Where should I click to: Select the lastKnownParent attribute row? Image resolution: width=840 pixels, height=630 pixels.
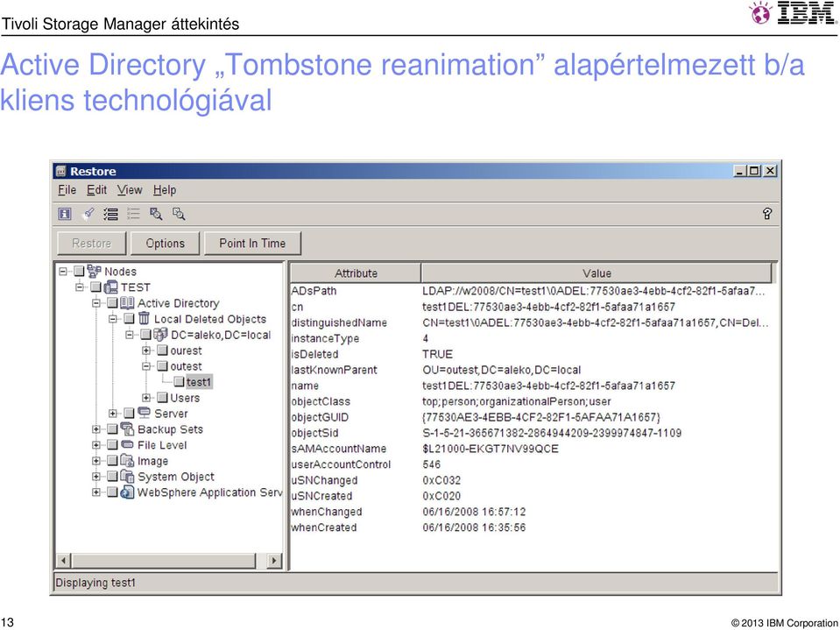[533, 370]
